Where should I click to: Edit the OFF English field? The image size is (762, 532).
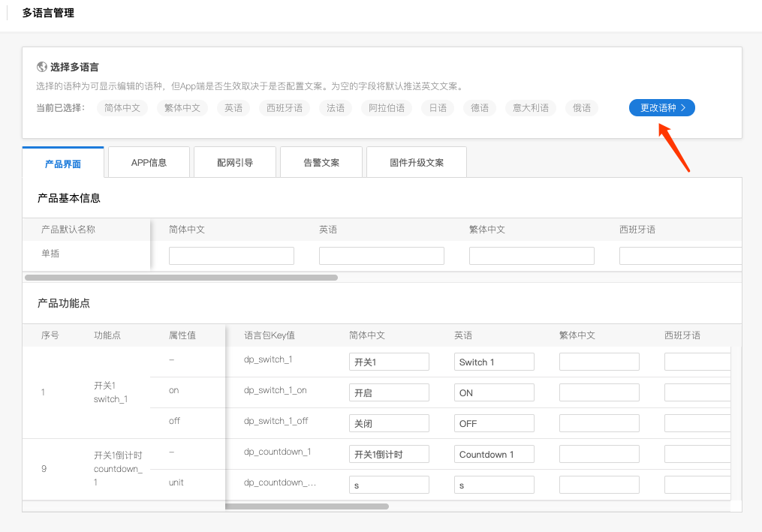pyautogui.click(x=494, y=423)
